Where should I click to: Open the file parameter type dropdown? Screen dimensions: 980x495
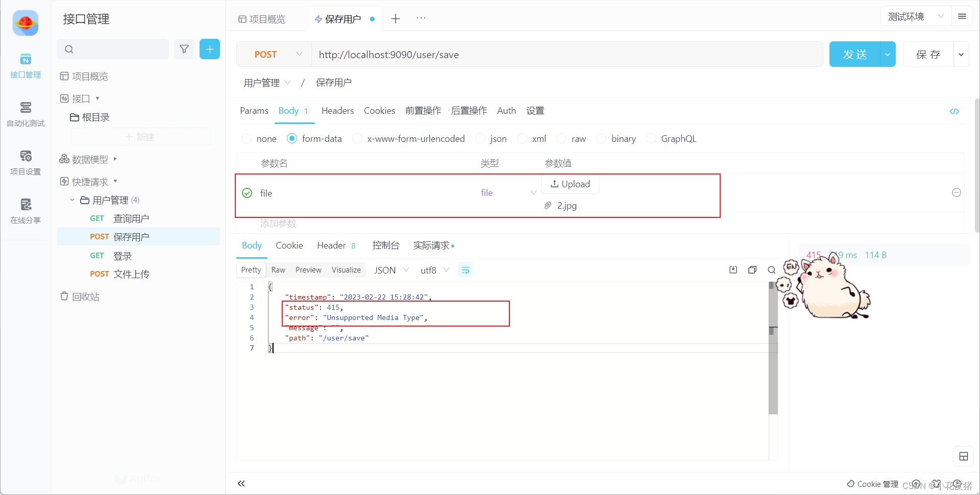(532, 192)
